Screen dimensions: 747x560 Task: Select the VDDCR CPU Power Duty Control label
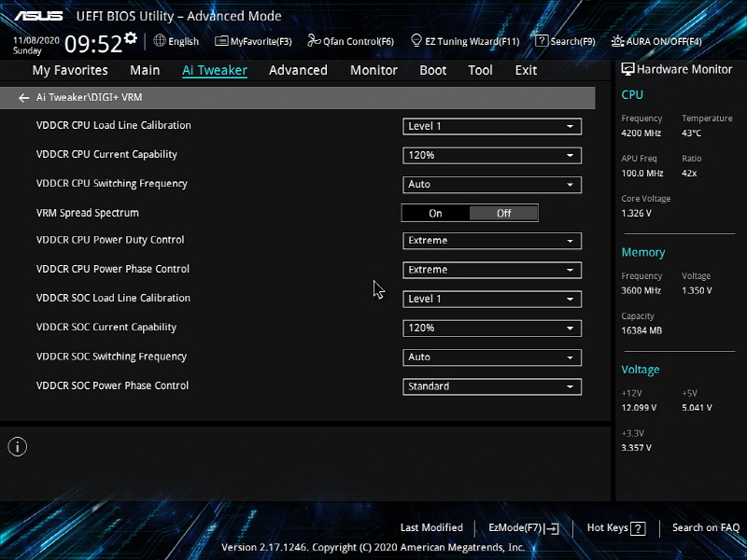point(110,240)
